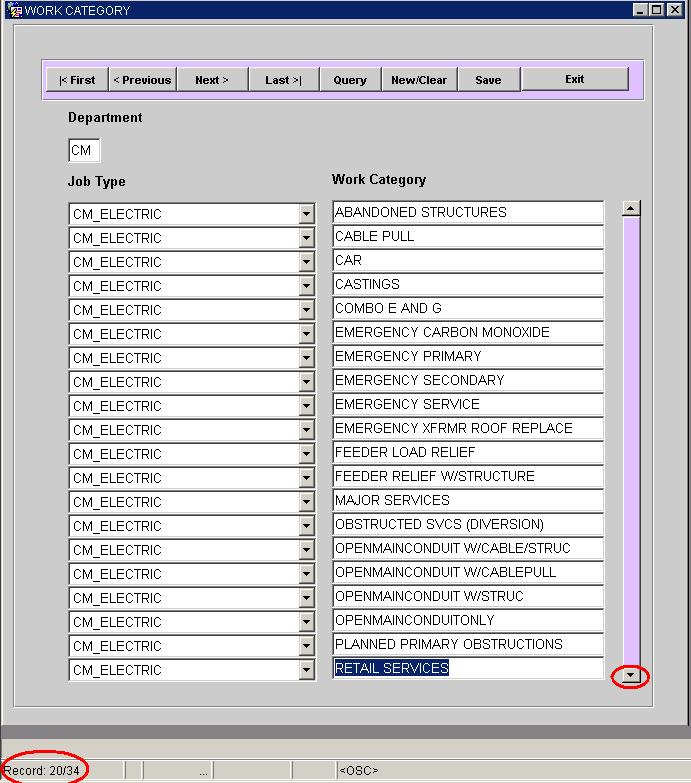Open Job Type dropdown for COMBO E AND G
The image size is (691, 783).
tap(307, 310)
